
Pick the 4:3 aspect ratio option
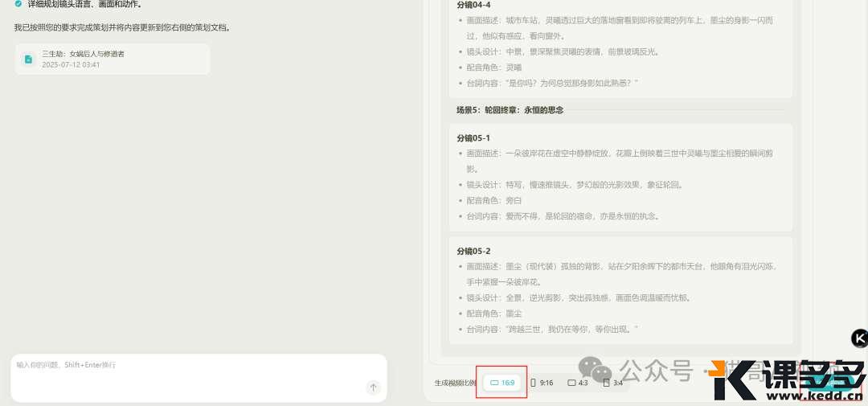coord(578,383)
